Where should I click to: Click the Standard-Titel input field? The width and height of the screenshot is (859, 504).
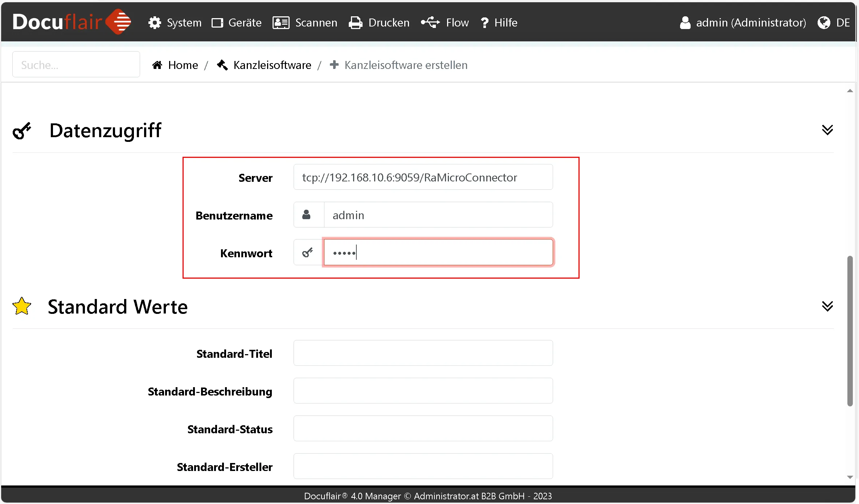[x=423, y=353]
